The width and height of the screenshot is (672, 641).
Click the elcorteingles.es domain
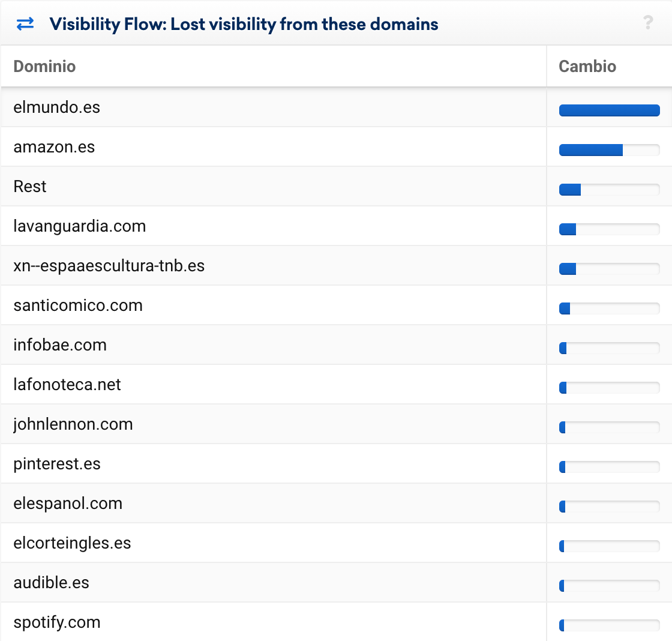(x=72, y=543)
